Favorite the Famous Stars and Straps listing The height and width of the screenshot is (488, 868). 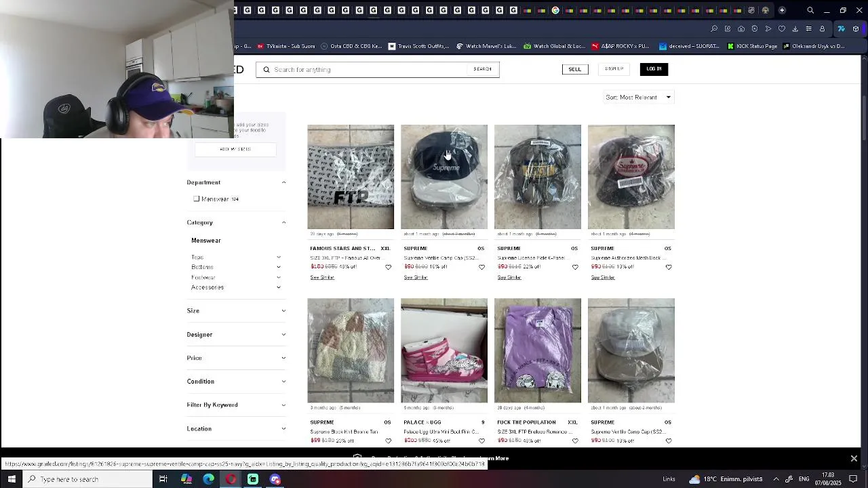pos(389,267)
